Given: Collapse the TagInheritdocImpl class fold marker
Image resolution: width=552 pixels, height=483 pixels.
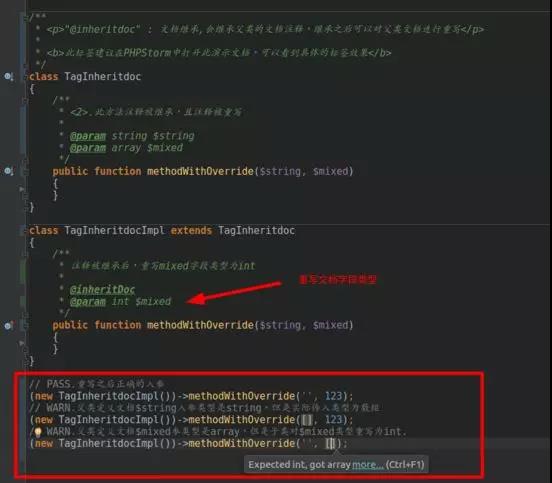Looking at the screenshot, I should 25,231.
